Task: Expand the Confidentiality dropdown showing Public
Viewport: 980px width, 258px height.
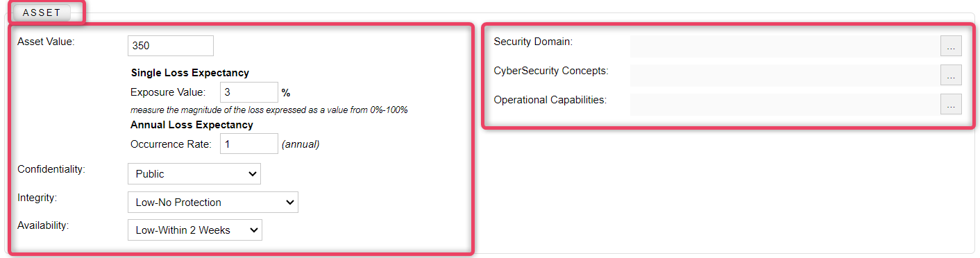Action: pyautogui.click(x=194, y=174)
